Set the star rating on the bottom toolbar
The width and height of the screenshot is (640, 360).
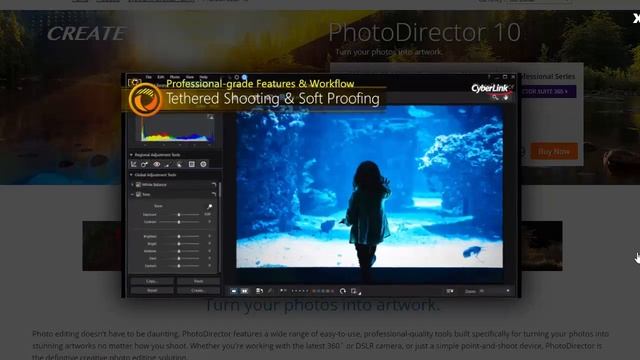coord(300,291)
